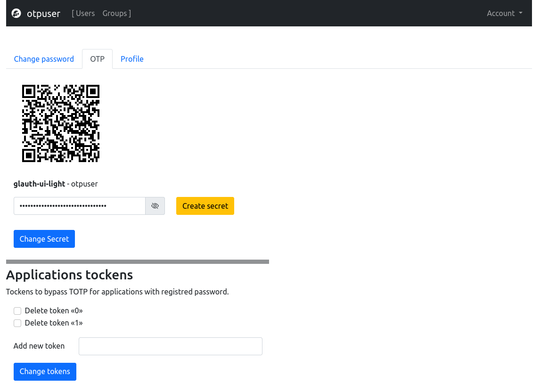Click the Change tokens button
Viewport: 540px width, 392px height.
tap(45, 372)
